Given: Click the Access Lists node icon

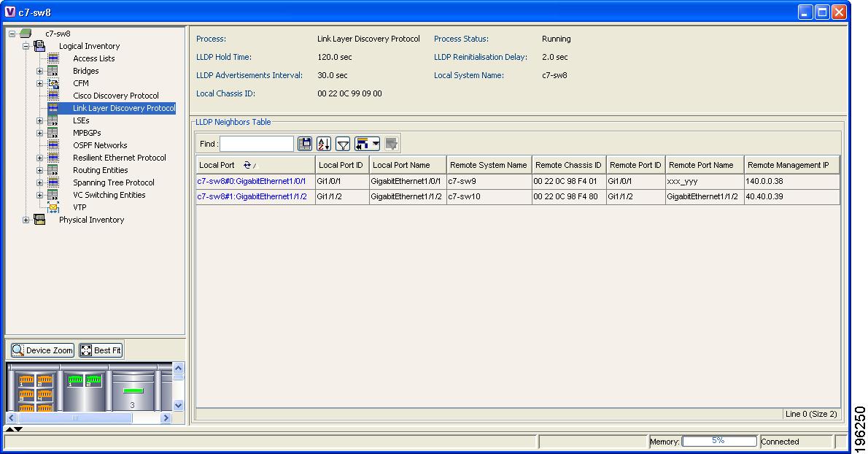Looking at the screenshot, I should 53,58.
